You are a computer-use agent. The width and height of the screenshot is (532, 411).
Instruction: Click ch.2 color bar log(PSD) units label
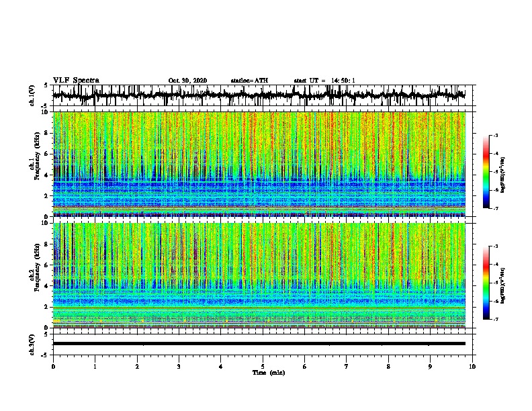tap(502, 285)
